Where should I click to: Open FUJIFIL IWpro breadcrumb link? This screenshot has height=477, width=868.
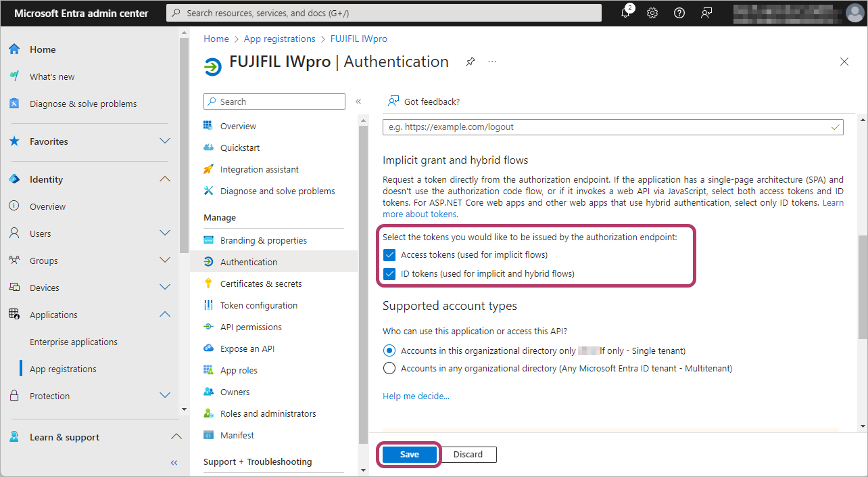coord(358,39)
